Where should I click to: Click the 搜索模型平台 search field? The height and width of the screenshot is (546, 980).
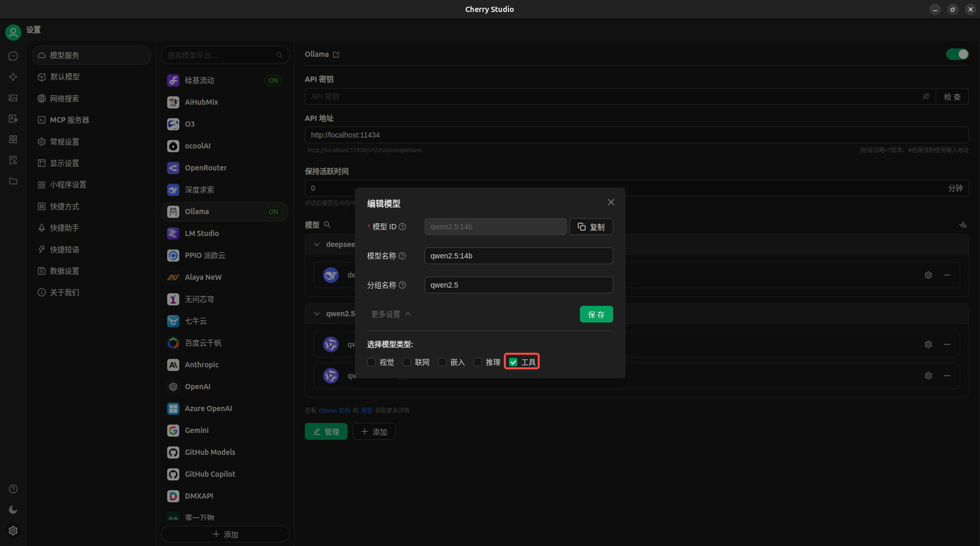click(x=225, y=55)
